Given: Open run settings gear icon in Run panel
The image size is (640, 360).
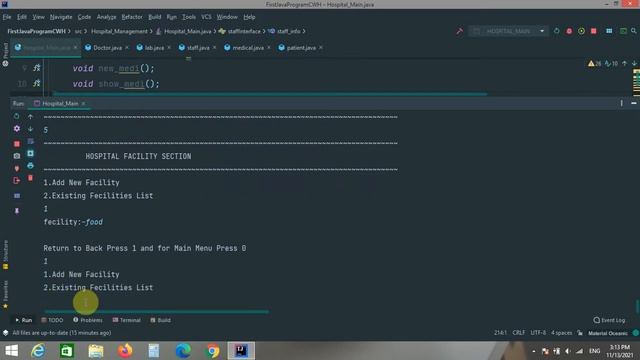Looking at the screenshot, I should point(17,129).
